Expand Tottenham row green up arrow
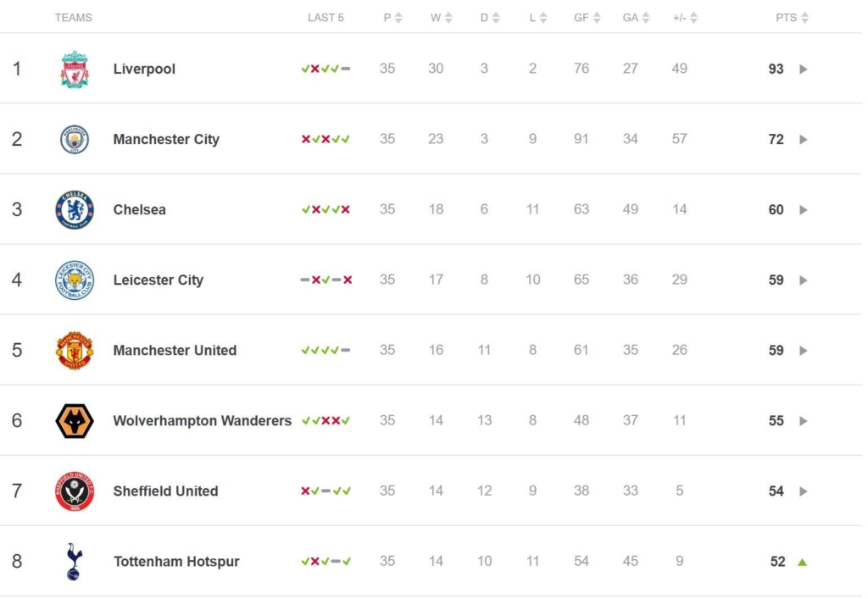This screenshot has height=599, width=868. 802,562
